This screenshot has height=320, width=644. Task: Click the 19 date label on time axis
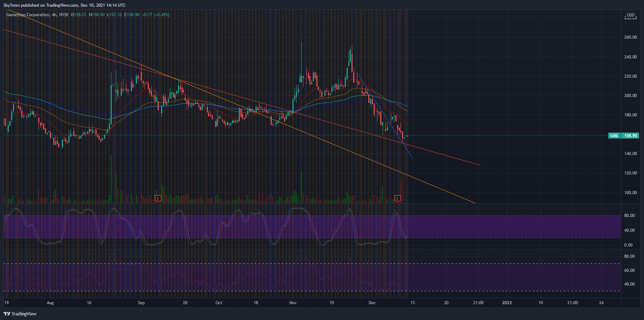click(6, 303)
